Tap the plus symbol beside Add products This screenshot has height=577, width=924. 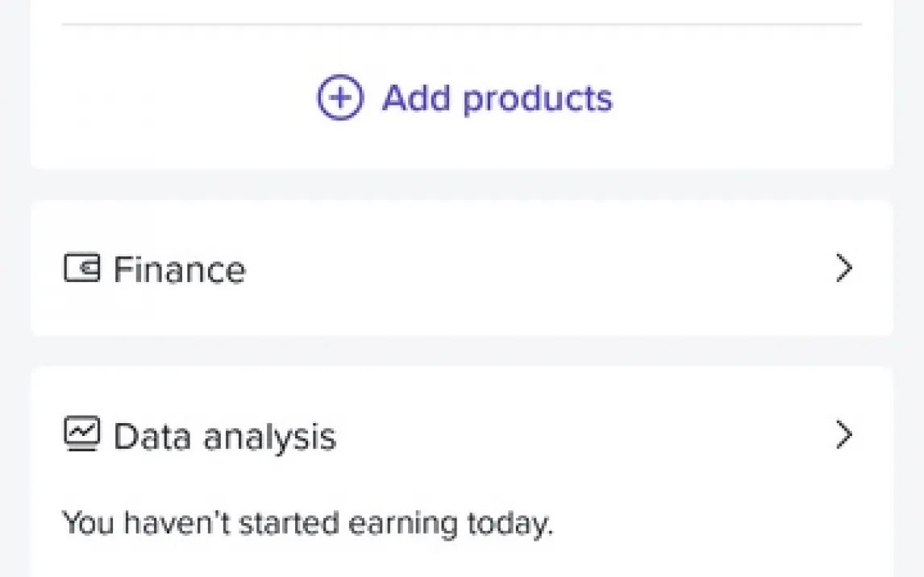(340, 98)
